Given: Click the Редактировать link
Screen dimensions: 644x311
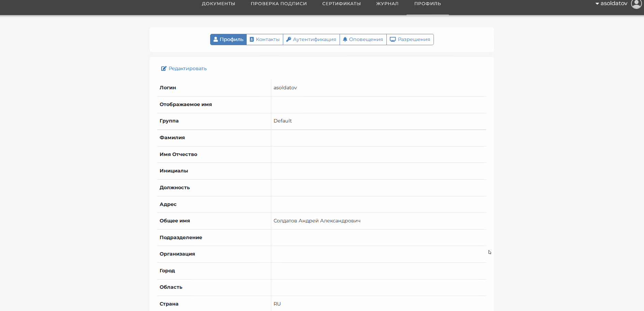Looking at the screenshot, I should point(188,68).
